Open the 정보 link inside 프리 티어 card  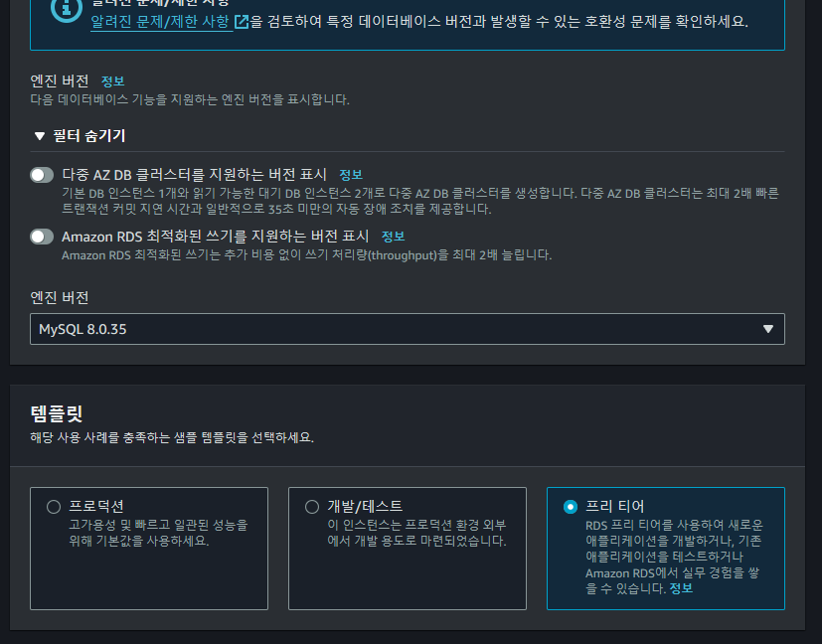click(681, 588)
